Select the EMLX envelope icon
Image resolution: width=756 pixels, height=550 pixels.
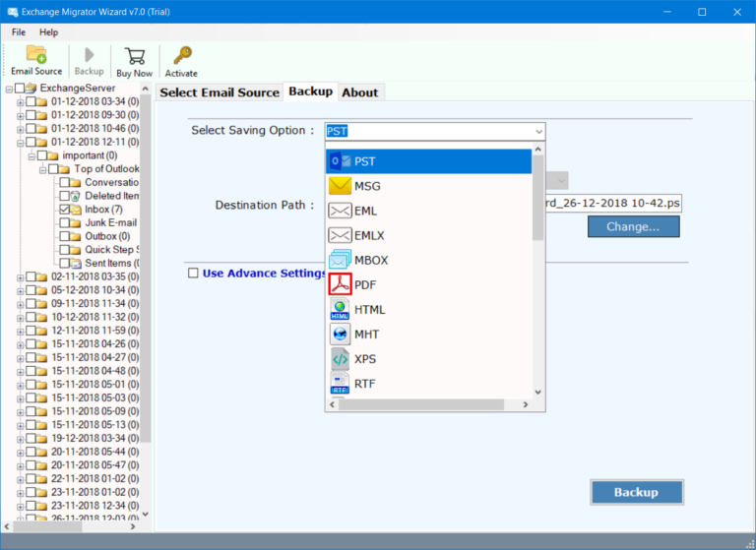(x=340, y=235)
